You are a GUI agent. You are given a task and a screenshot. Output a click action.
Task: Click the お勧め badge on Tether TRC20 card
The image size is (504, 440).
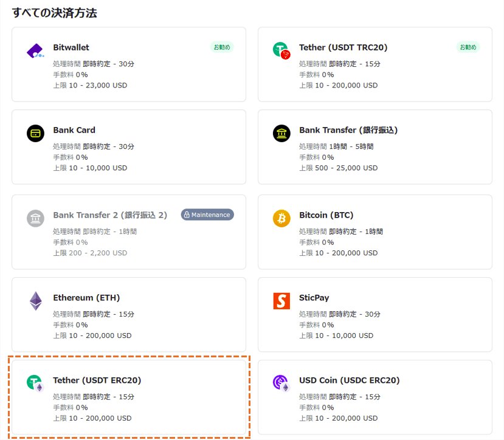tap(468, 47)
